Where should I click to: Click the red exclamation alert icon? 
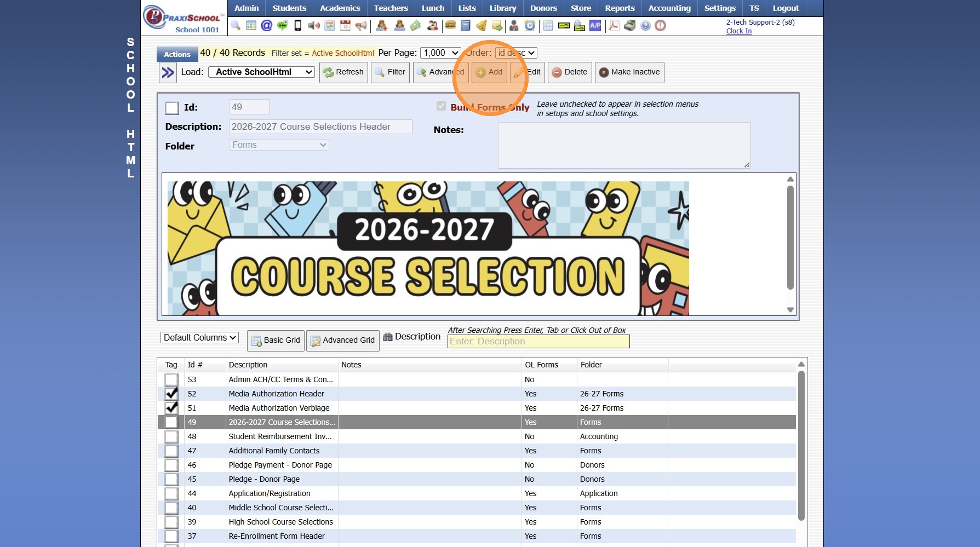tap(661, 26)
